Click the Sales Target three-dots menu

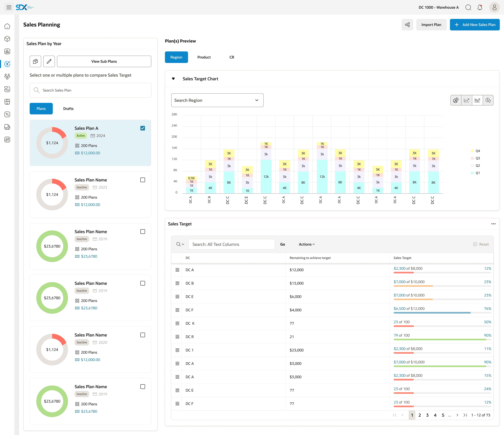point(493,224)
